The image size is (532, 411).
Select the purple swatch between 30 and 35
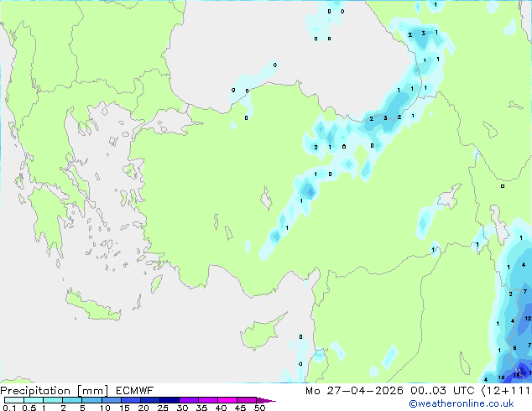tap(188, 400)
